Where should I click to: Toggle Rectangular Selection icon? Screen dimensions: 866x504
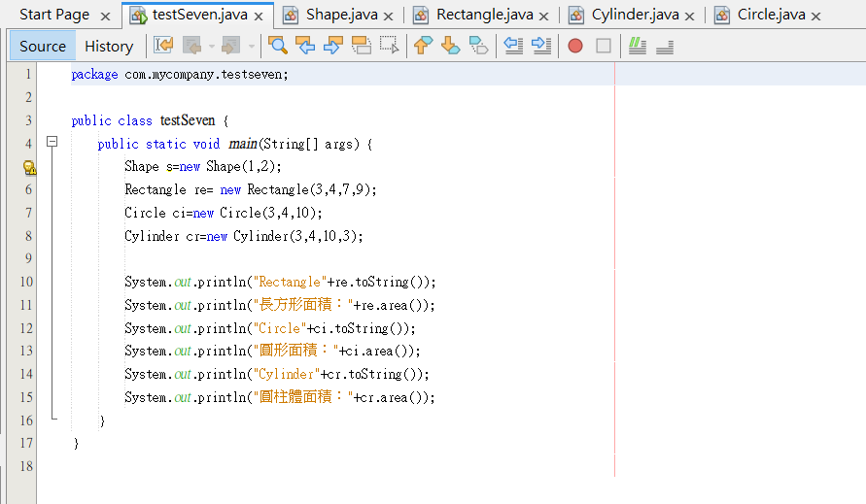(390, 46)
